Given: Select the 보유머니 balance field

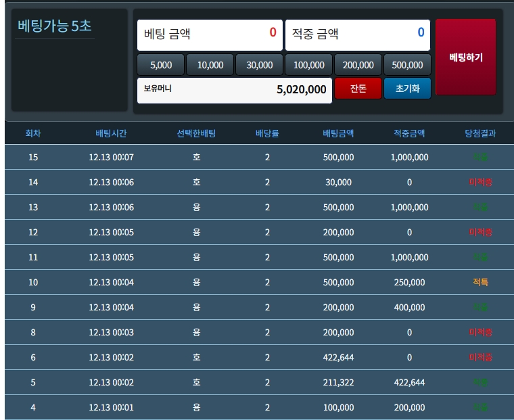Looking at the screenshot, I should click(x=234, y=89).
